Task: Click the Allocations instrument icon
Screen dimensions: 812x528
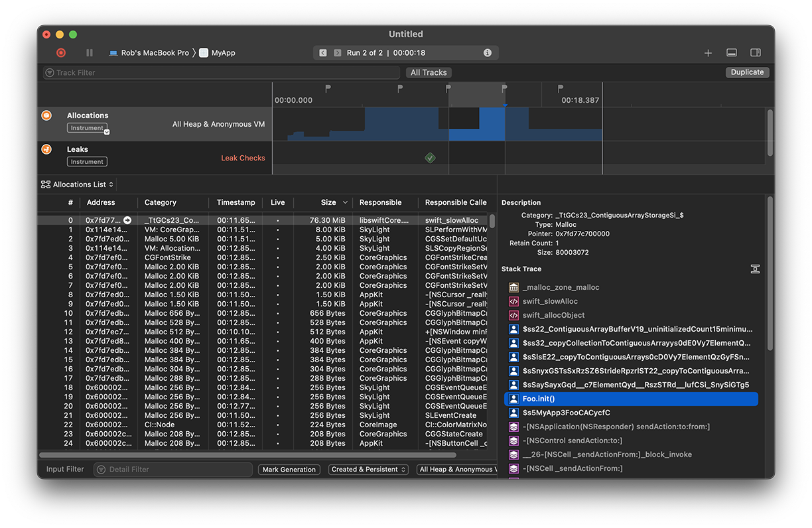Action: point(46,115)
